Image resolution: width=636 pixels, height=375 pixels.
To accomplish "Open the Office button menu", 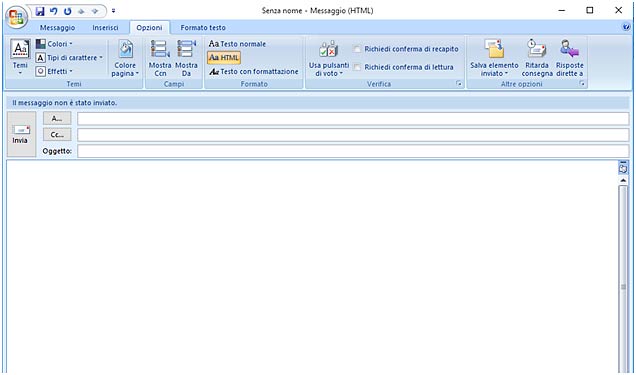I will [16, 17].
